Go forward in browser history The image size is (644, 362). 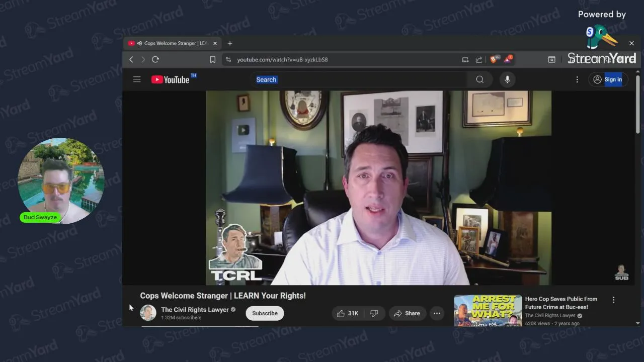143,59
